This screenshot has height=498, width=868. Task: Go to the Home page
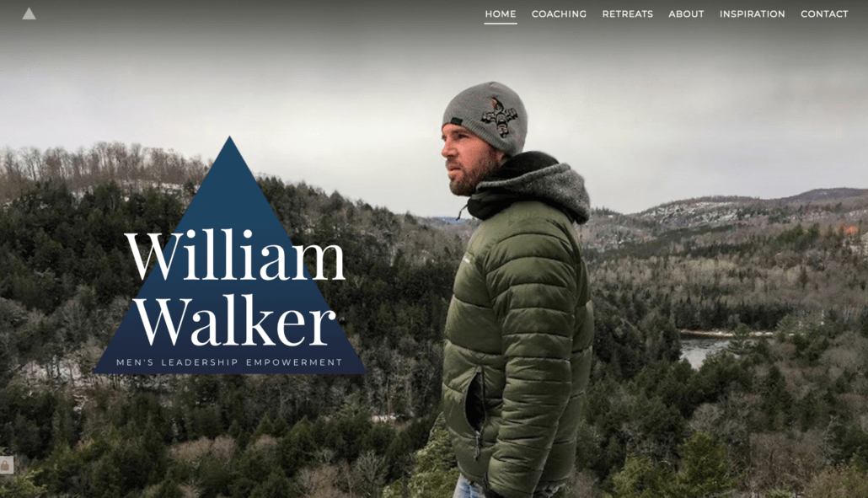pos(501,13)
